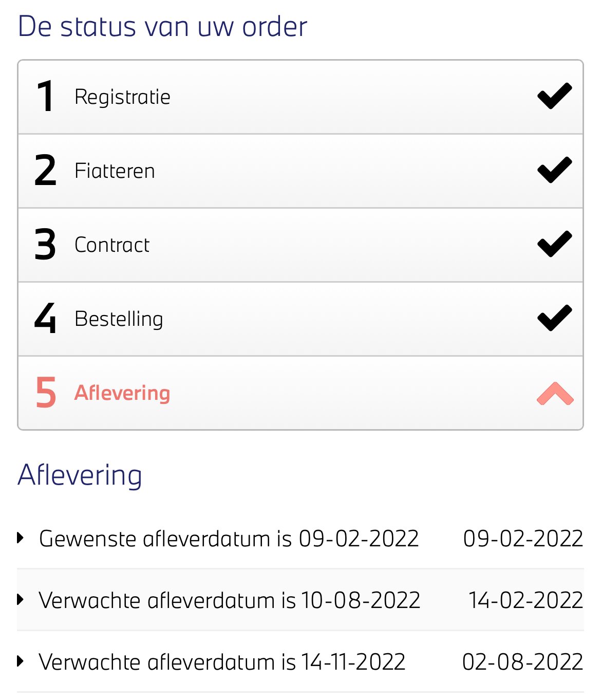
Task: Expand the Verwachte afleverdatum 10-08-2022 entry arrow
Action: [x=21, y=600]
